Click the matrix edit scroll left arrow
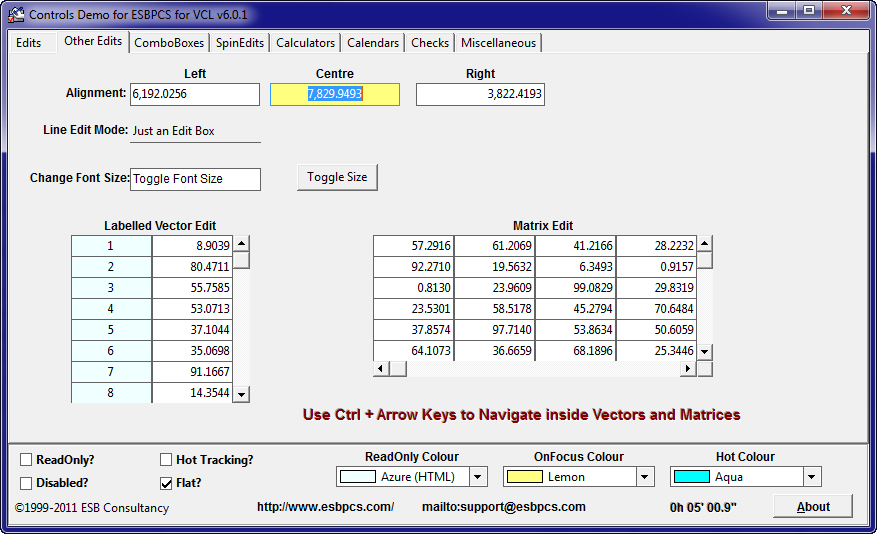Viewport: 877px width, 534px height. click(381, 368)
